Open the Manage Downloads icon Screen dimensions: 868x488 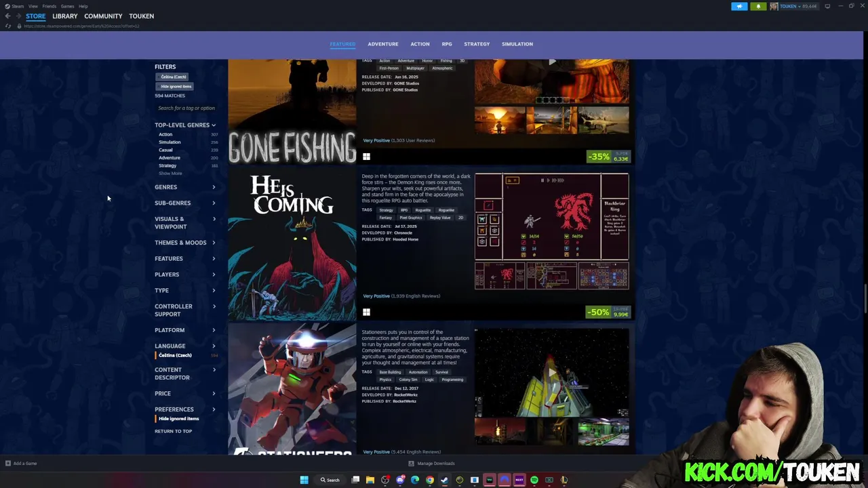coord(411,464)
